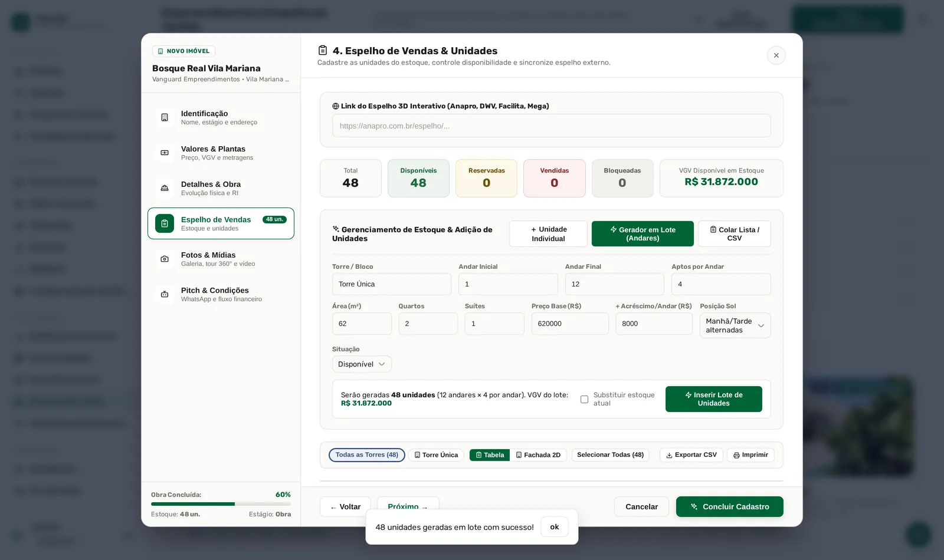The height and width of the screenshot is (560, 944).
Task: Export units with Exportar CSV
Action: pyautogui.click(x=691, y=455)
